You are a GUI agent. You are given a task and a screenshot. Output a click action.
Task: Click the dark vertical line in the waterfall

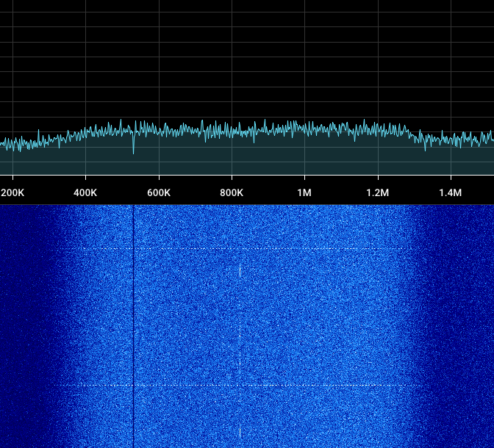click(133, 326)
